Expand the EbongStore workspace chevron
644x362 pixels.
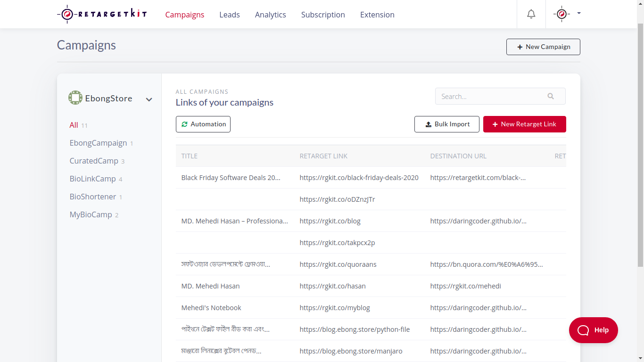(x=149, y=99)
